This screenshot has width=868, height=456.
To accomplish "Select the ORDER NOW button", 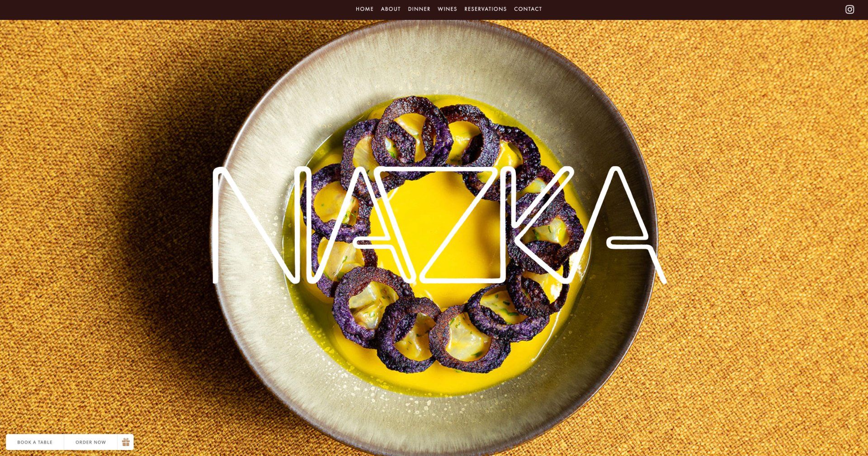I will [90, 442].
